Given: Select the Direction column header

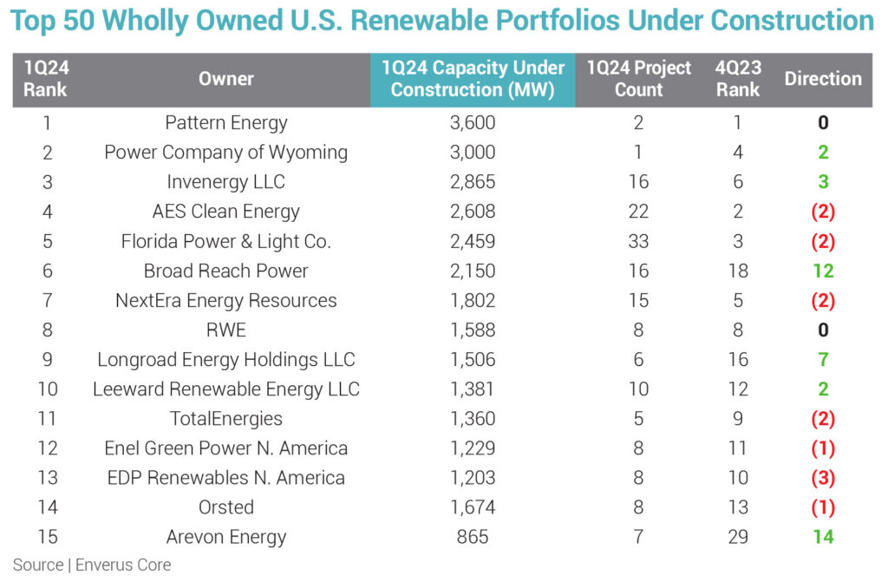Looking at the screenshot, I should pos(823,79).
